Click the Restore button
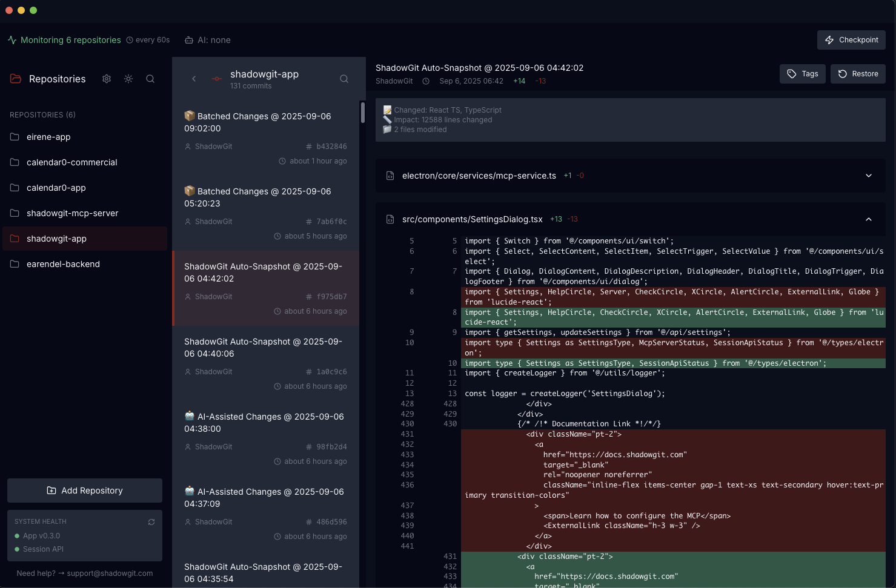The width and height of the screenshot is (896, 588). [x=858, y=73]
